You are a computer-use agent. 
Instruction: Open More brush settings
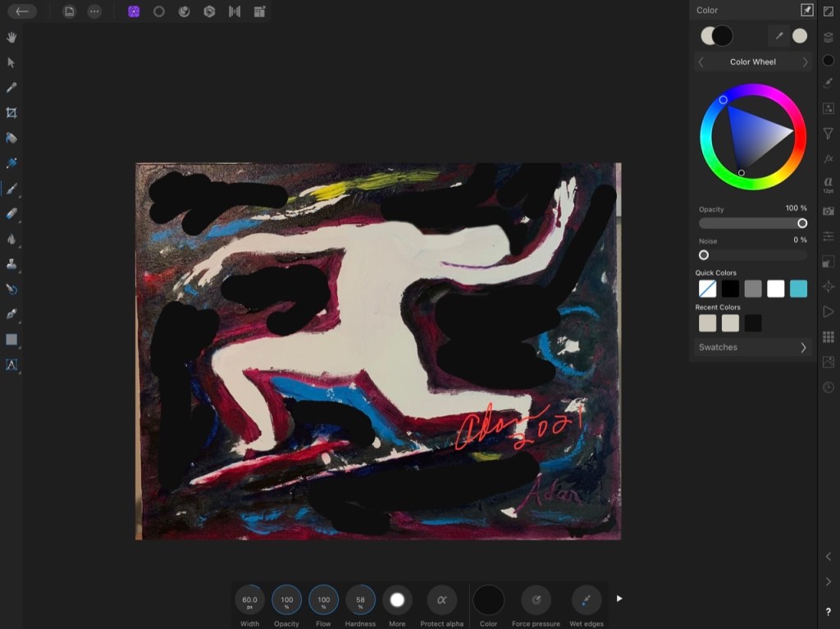[398, 599]
